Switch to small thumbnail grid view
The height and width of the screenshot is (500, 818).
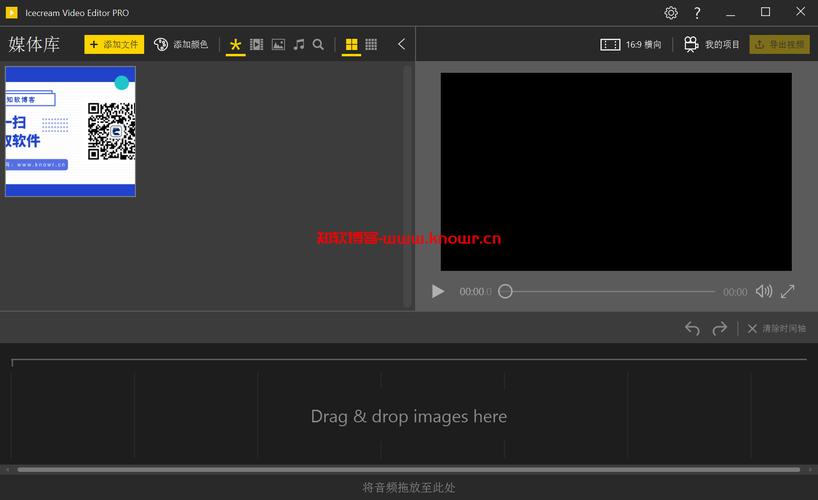tap(371, 44)
